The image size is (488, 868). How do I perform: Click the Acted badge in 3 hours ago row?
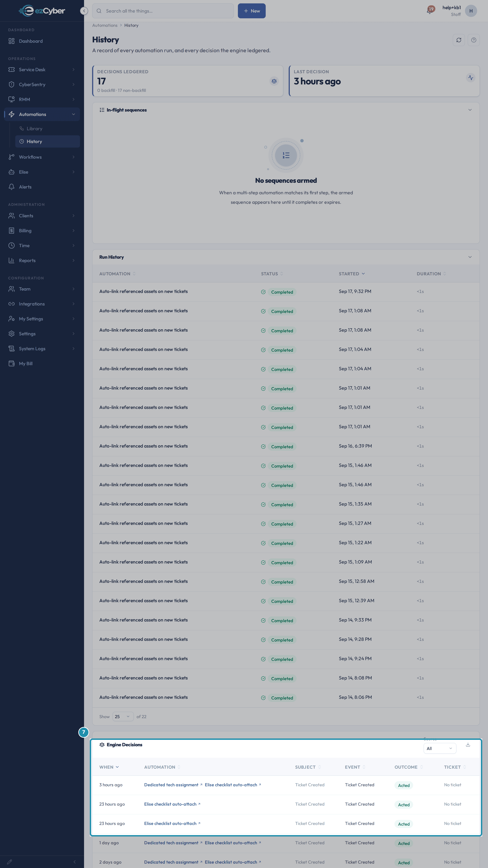click(x=404, y=785)
